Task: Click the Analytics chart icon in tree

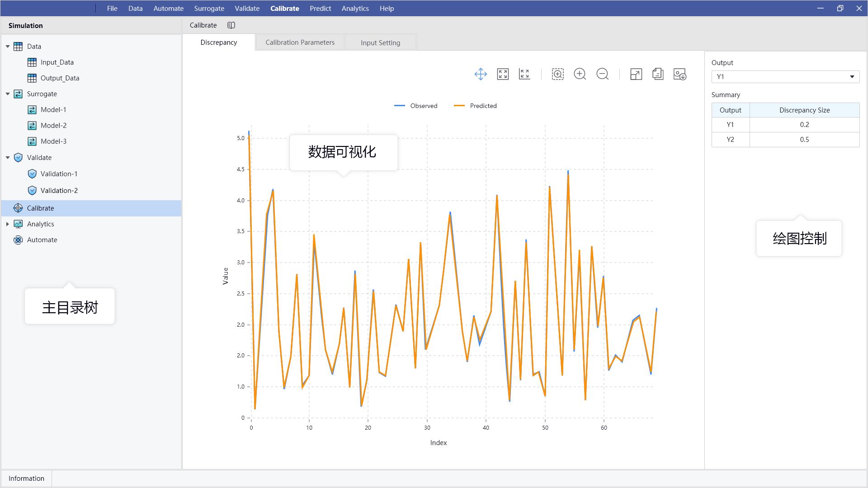Action: 18,224
